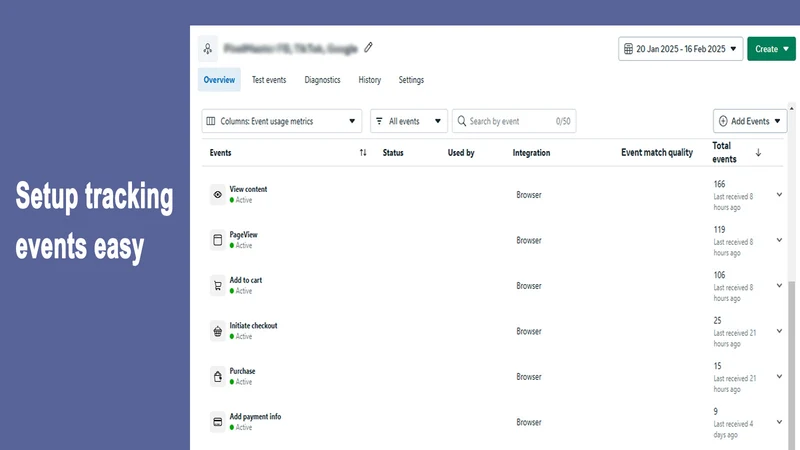Viewport: 800px width, 450px height.
Task: Click the 166 total events value
Action: pos(719,184)
